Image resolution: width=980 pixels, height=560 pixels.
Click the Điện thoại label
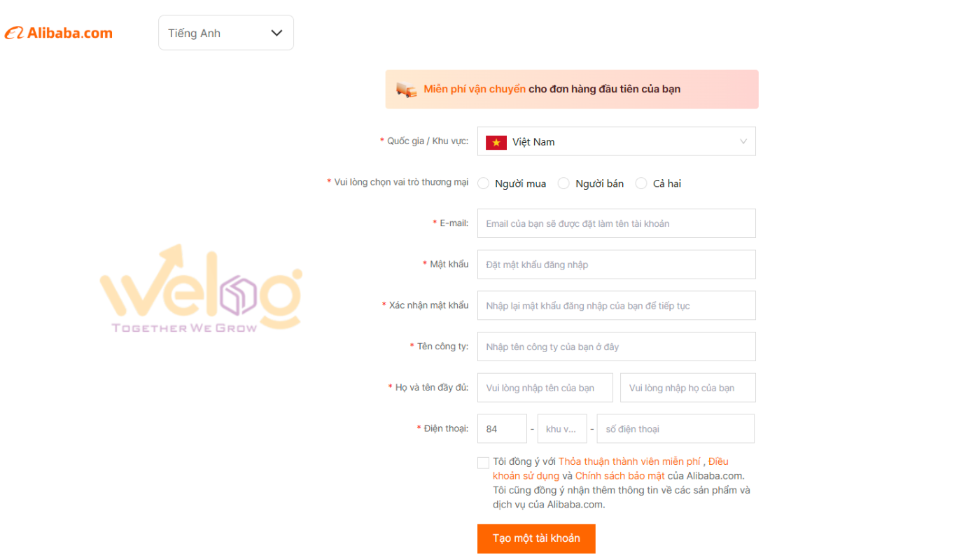446,428
